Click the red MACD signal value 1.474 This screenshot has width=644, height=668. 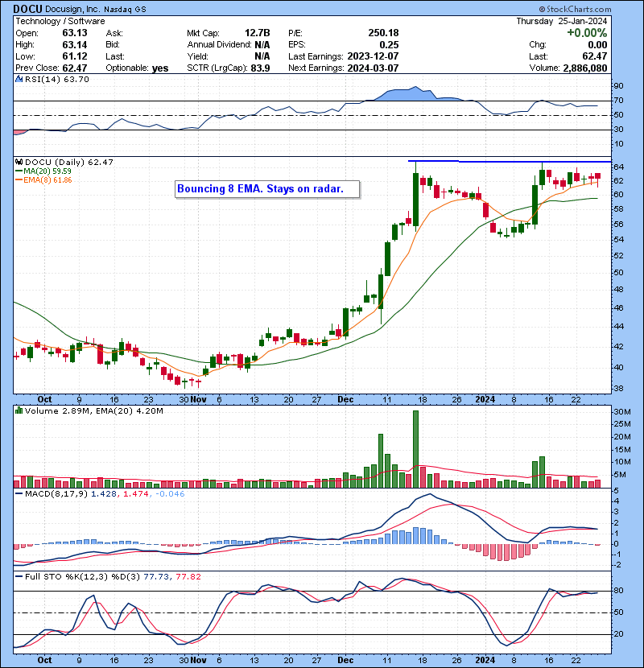tap(136, 494)
